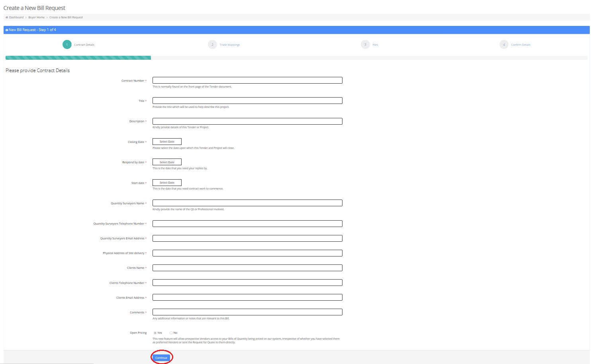Focus the Contract Number field

click(x=247, y=80)
